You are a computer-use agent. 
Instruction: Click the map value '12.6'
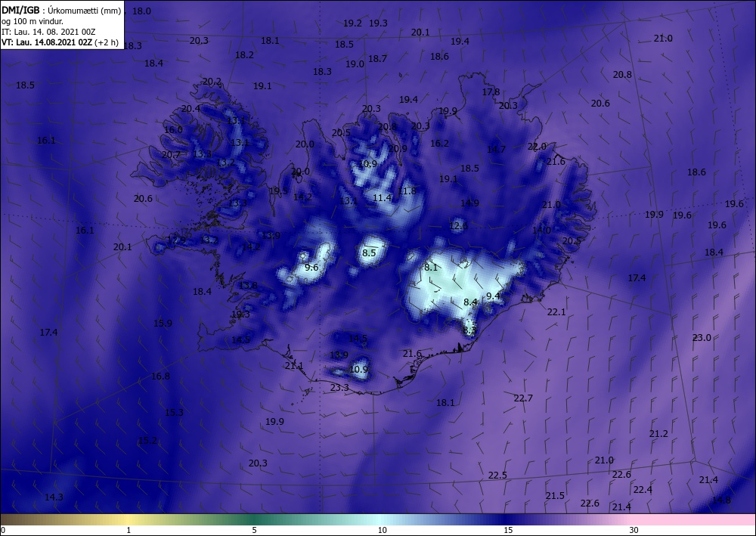458,225
